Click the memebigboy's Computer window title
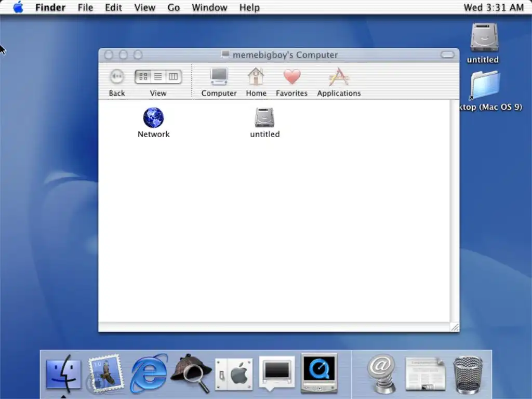Screen dimensions: 532x399 click(x=285, y=55)
